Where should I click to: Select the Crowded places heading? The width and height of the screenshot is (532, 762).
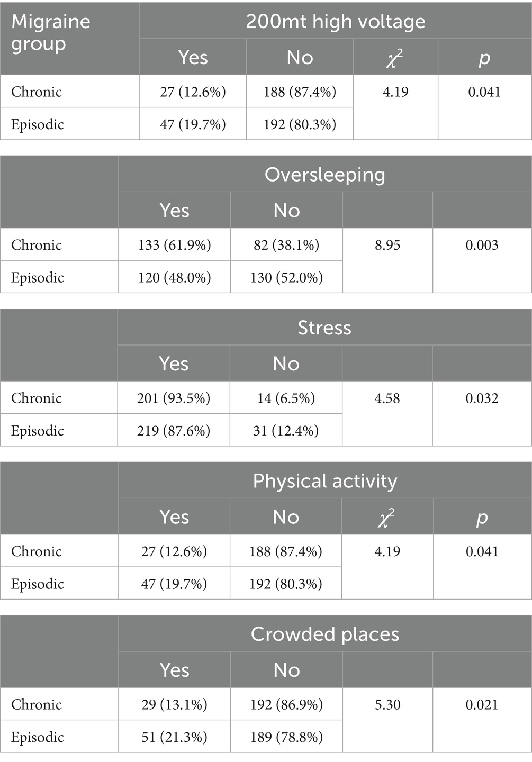point(324,634)
